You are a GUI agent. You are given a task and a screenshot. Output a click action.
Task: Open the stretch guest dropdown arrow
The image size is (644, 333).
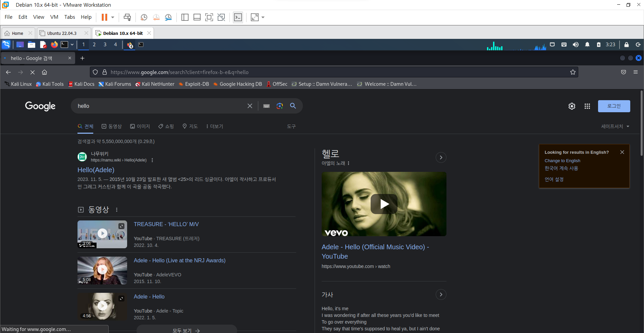point(263,17)
